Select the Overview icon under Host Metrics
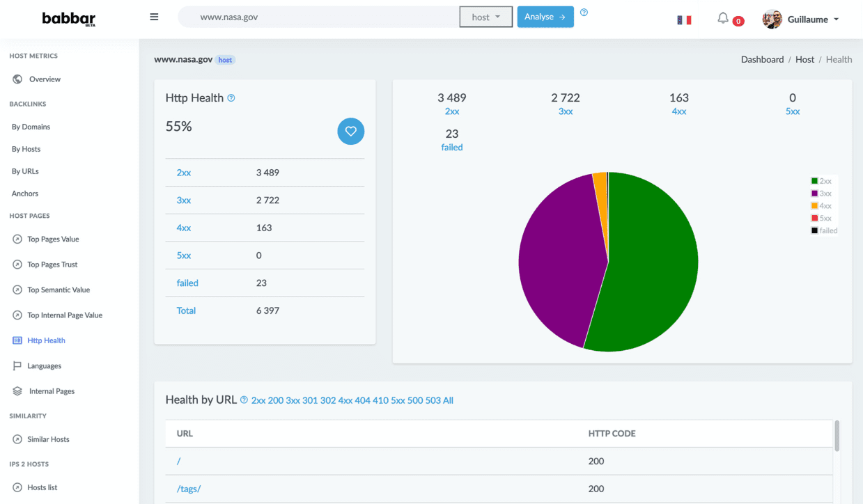 pyautogui.click(x=16, y=79)
